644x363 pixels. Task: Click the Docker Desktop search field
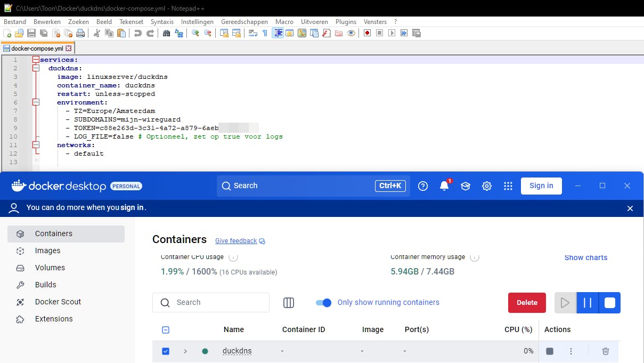point(313,185)
